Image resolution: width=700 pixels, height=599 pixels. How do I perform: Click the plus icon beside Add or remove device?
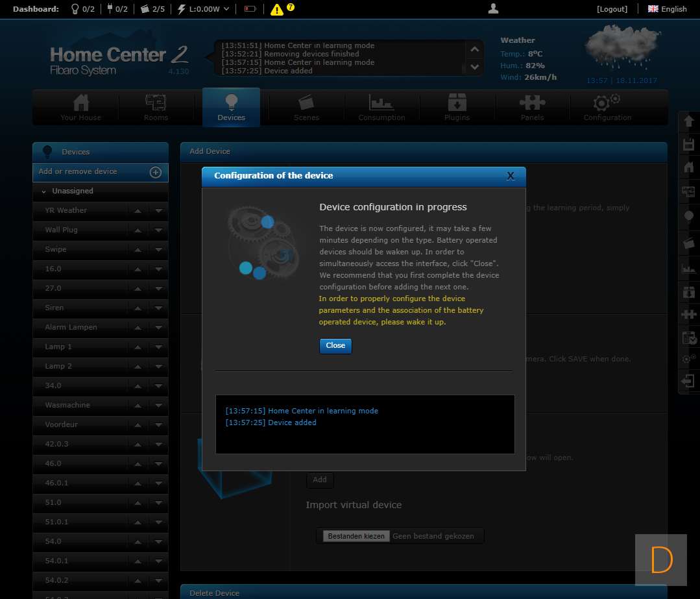pyautogui.click(x=155, y=172)
